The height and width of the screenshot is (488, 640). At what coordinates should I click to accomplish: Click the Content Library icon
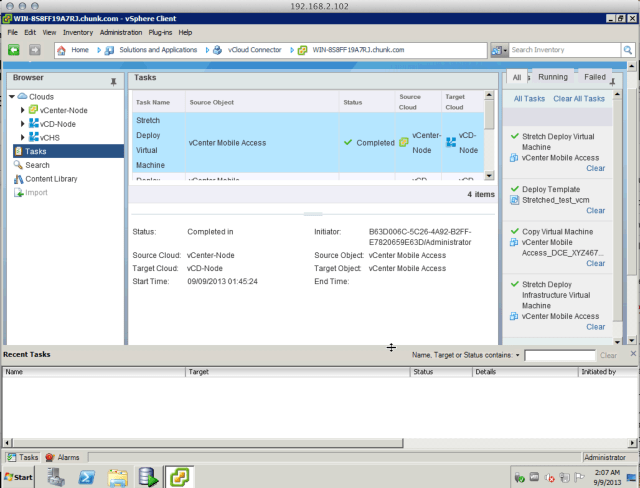pyautogui.click(x=18, y=179)
